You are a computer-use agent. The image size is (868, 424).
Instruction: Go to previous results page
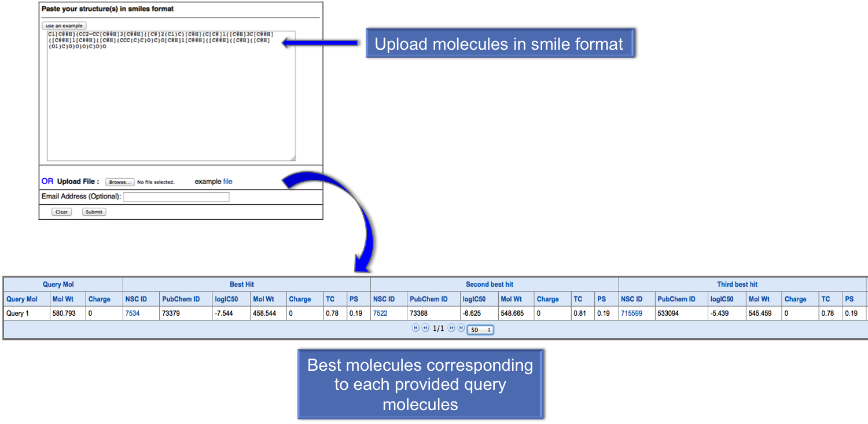pos(425,328)
